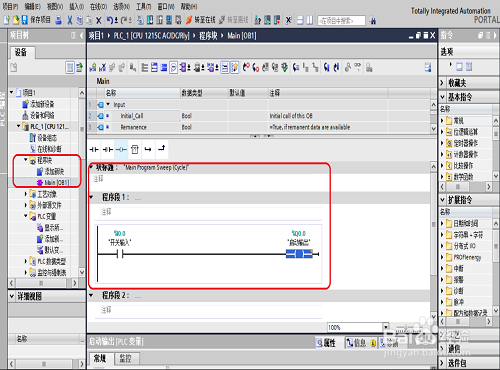500x370 pixels.
Task: Collapse the 扩展指令 Extended instructions section
Action: coord(443,200)
